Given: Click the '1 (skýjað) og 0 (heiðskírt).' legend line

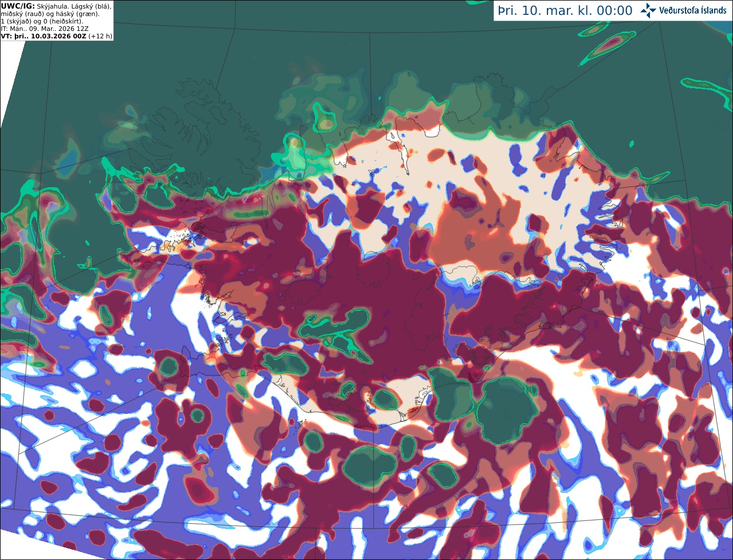Looking at the screenshot, I should click(42, 21).
